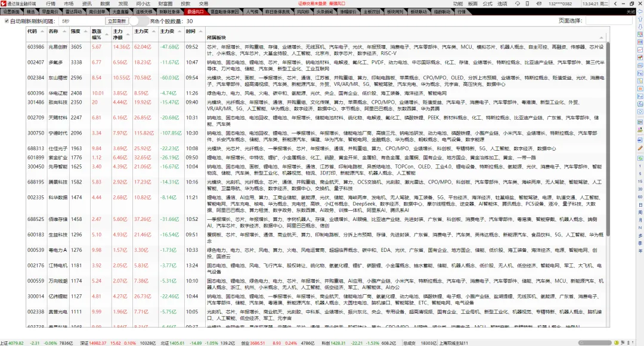Click the back chevron icon in title bar

coord(615,4)
